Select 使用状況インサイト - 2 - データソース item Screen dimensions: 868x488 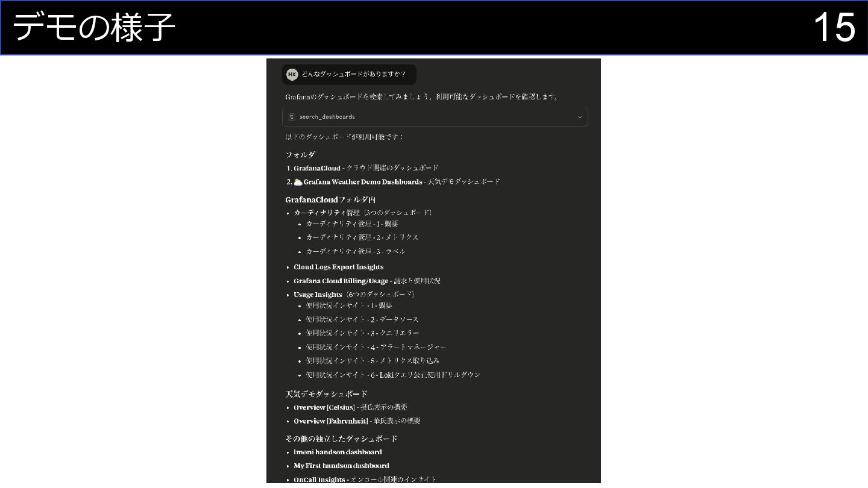[x=362, y=319]
